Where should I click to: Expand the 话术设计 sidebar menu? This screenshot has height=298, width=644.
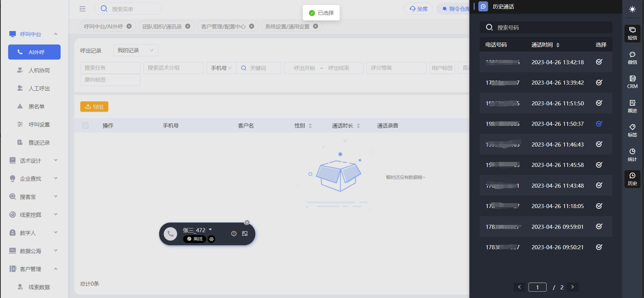coord(34,161)
